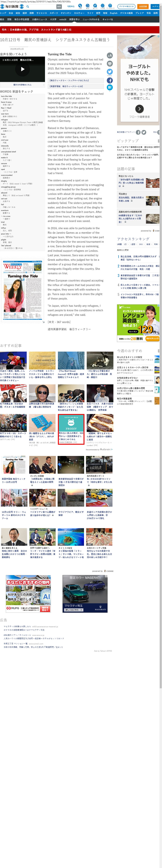Play the audio clip for 10月12日号
Viewport: 162px width, 868px height.
pyautogui.click(x=22, y=69)
